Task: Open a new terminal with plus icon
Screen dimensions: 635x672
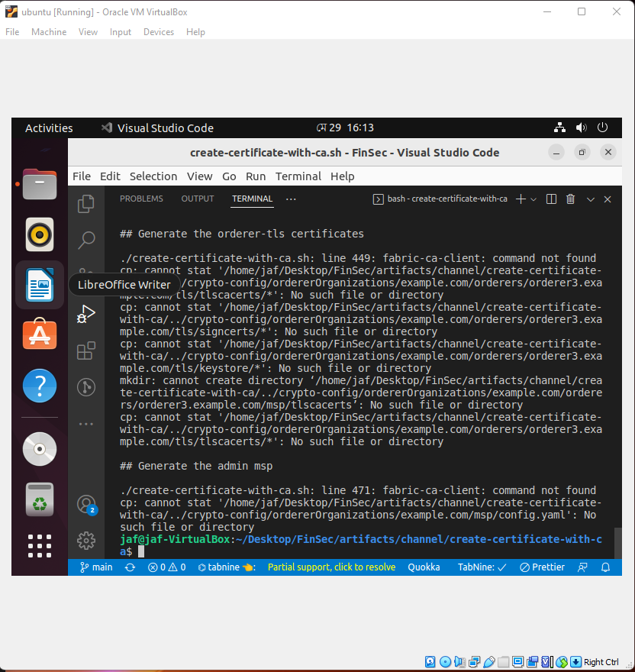Action: point(522,199)
